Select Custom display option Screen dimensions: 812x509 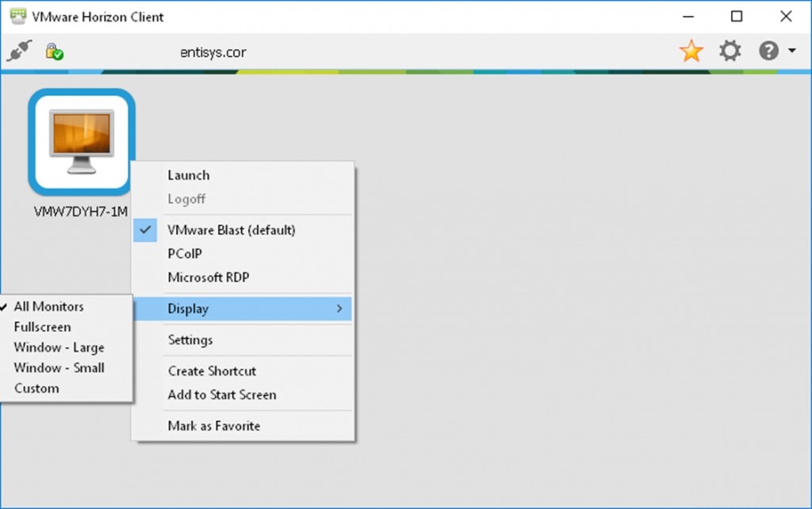coord(66,388)
